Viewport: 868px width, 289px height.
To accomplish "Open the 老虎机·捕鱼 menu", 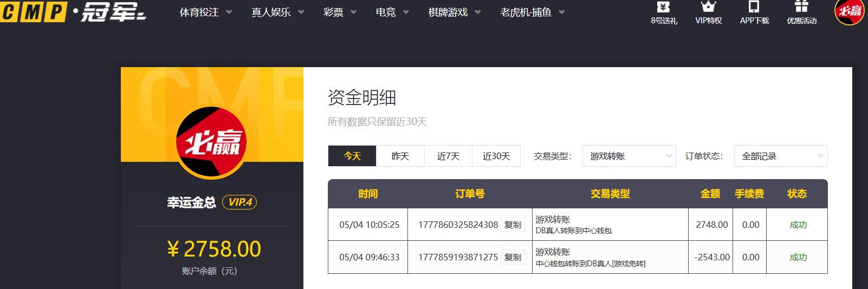I will [x=526, y=12].
